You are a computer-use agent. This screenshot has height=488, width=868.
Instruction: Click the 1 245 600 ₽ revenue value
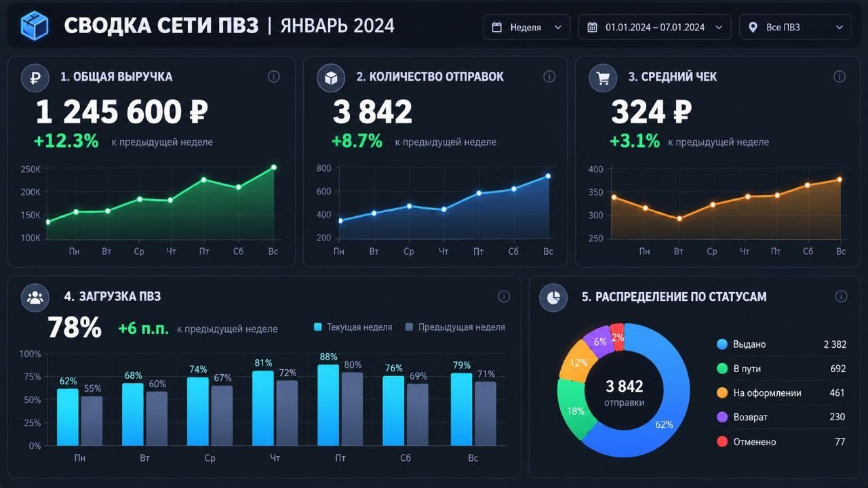point(122,112)
